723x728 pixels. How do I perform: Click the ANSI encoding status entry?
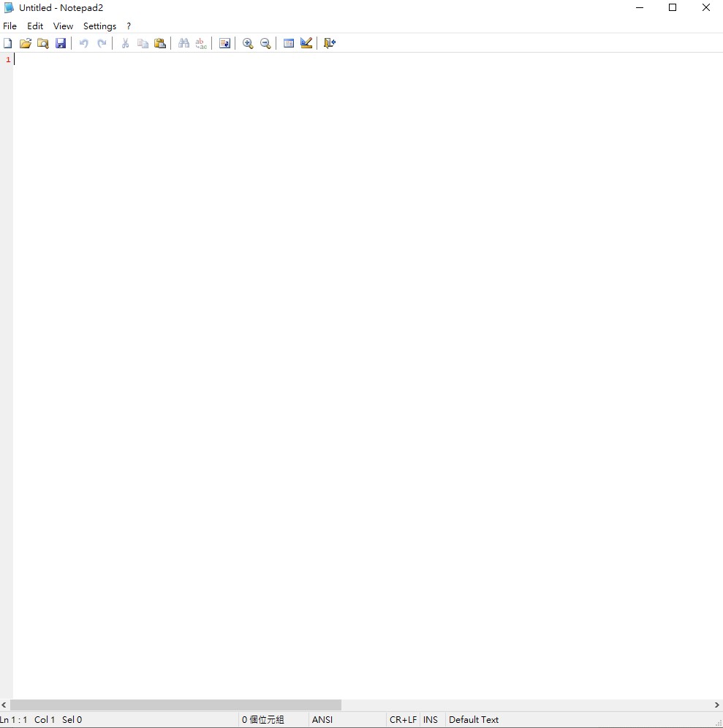click(322, 720)
